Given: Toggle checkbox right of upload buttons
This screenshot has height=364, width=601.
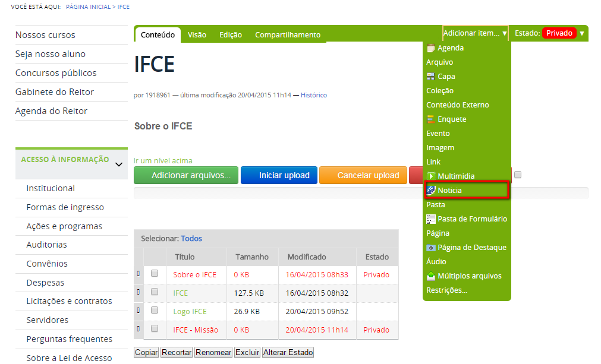Looking at the screenshot, I should pos(518,175).
